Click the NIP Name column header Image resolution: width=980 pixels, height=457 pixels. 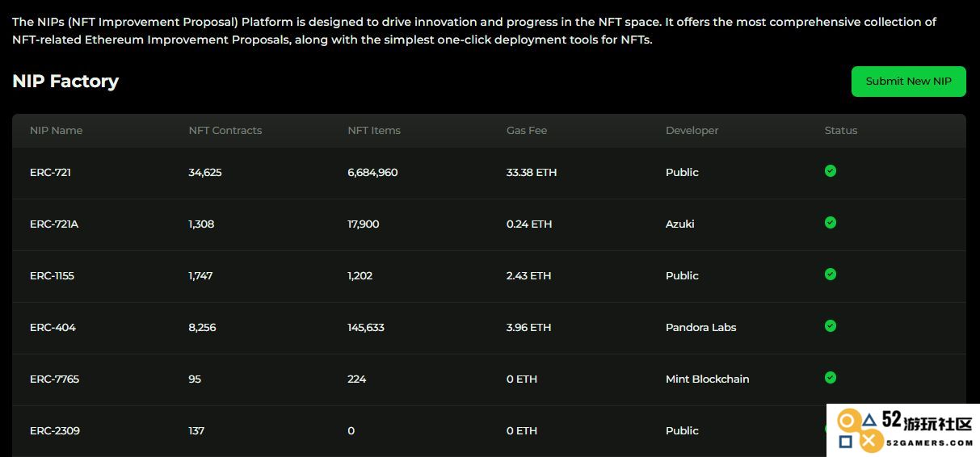pyautogui.click(x=56, y=131)
